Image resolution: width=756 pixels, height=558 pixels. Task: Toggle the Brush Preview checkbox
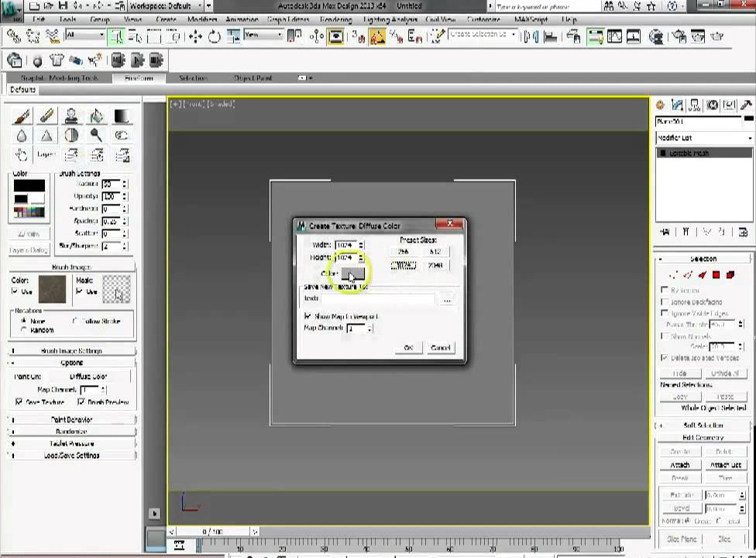tap(81, 401)
